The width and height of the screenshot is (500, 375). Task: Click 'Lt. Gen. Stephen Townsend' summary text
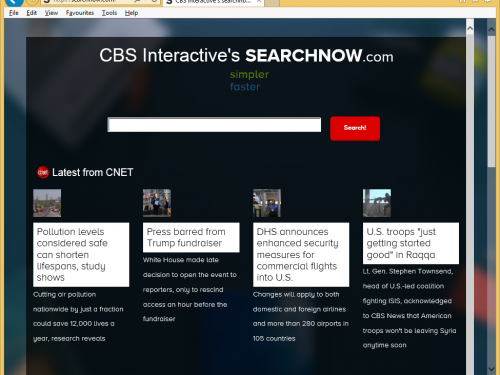[x=410, y=308]
